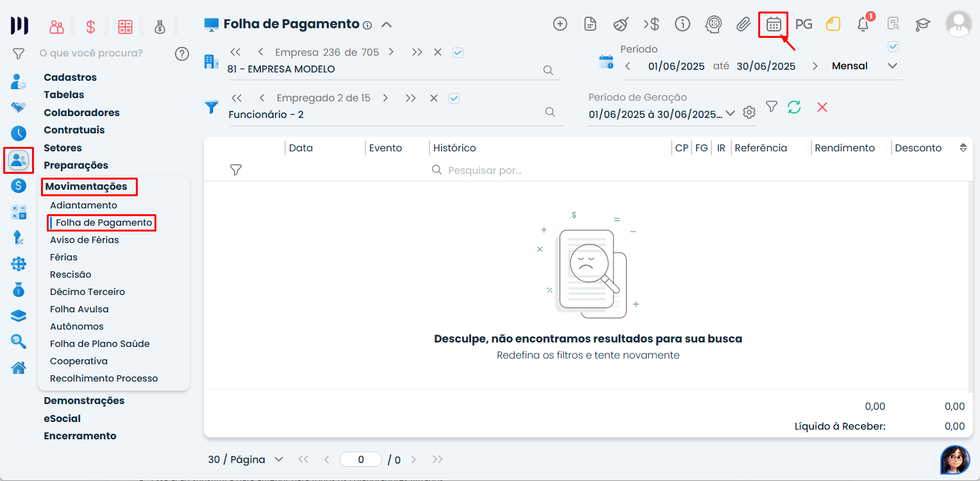Toggle the checkbox beside Empregado navigation
Viewport: 980px width, 481px height.
pos(454,97)
